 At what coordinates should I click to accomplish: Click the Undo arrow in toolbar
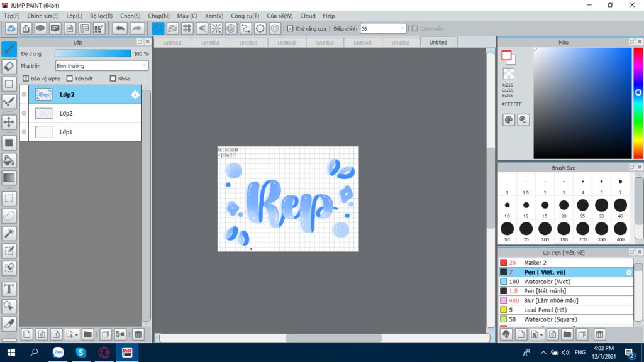pyautogui.click(x=120, y=28)
